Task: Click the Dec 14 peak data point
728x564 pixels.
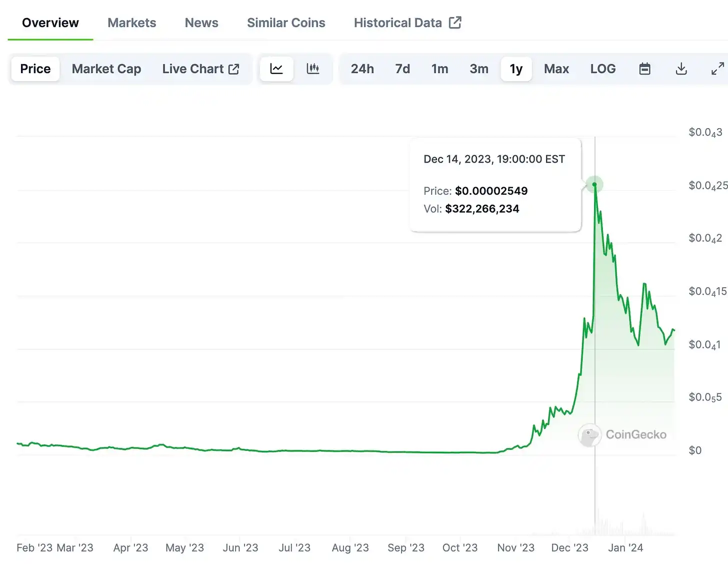Action: coord(594,184)
